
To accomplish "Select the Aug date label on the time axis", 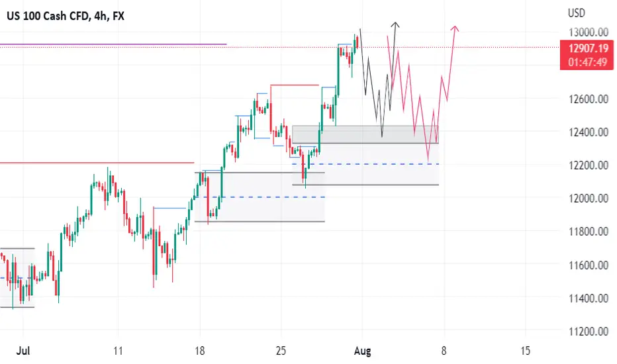I will (362, 351).
